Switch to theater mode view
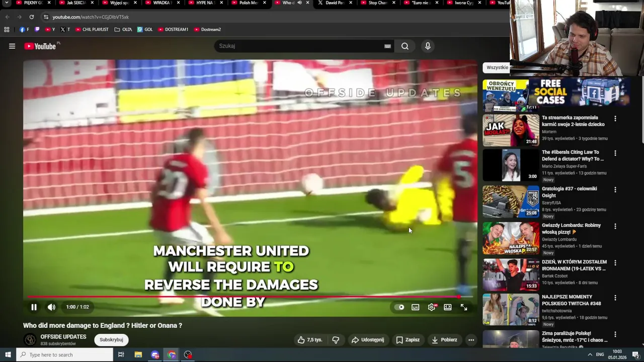 (x=447, y=307)
